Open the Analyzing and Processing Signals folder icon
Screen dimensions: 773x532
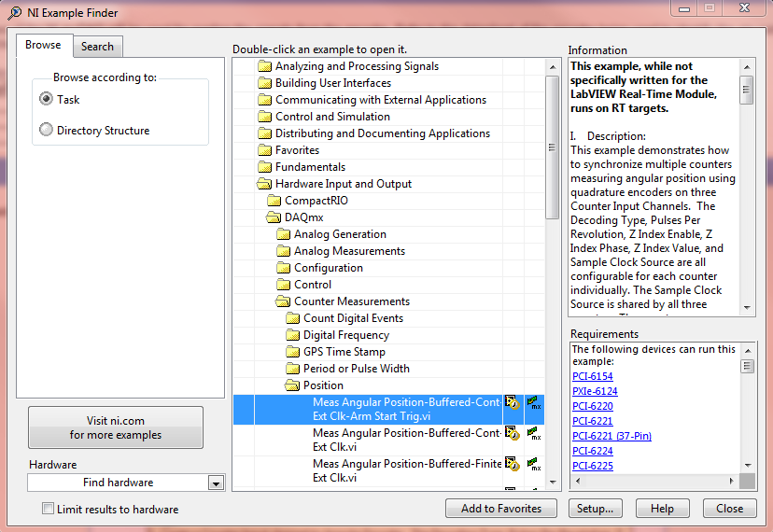(x=265, y=66)
